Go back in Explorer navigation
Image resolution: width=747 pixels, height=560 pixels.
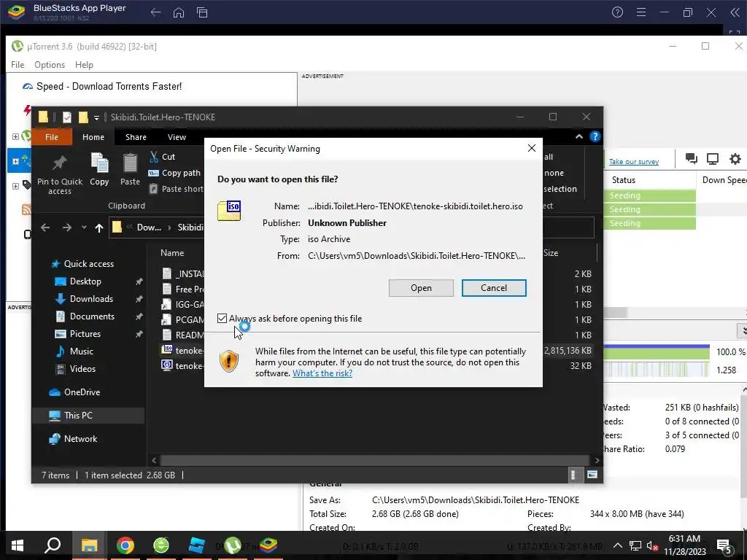pos(45,227)
